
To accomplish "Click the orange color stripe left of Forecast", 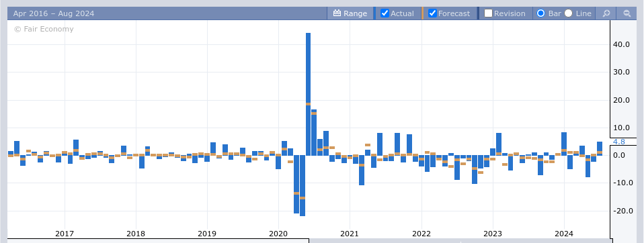I will [x=423, y=13].
